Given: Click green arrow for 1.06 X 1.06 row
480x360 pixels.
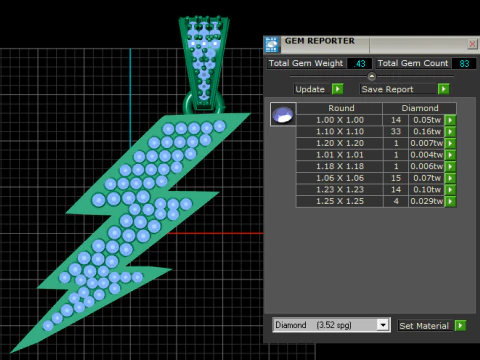Looking at the screenshot, I should point(450,178).
